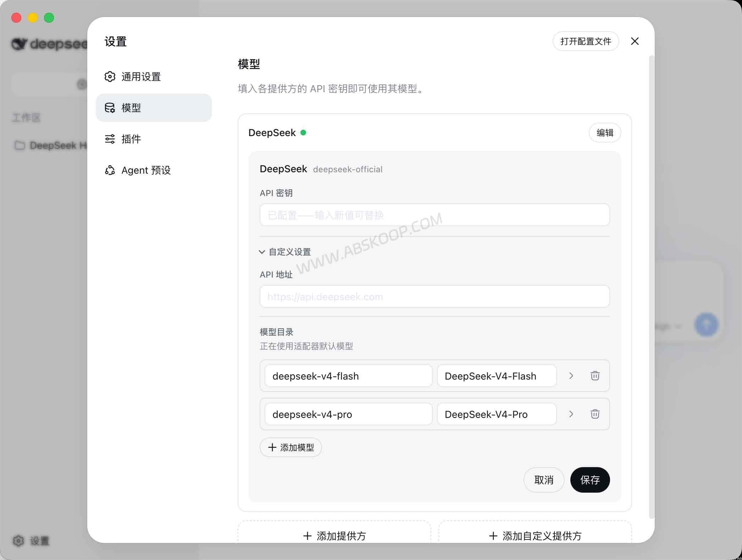Click the 正在使用适配器默认模型 text

click(x=306, y=346)
